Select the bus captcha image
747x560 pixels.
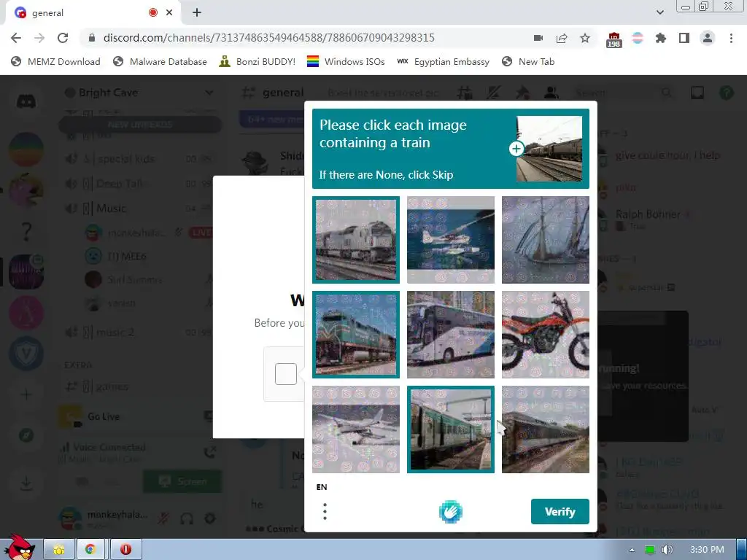pyautogui.click(x=451, y=334)
